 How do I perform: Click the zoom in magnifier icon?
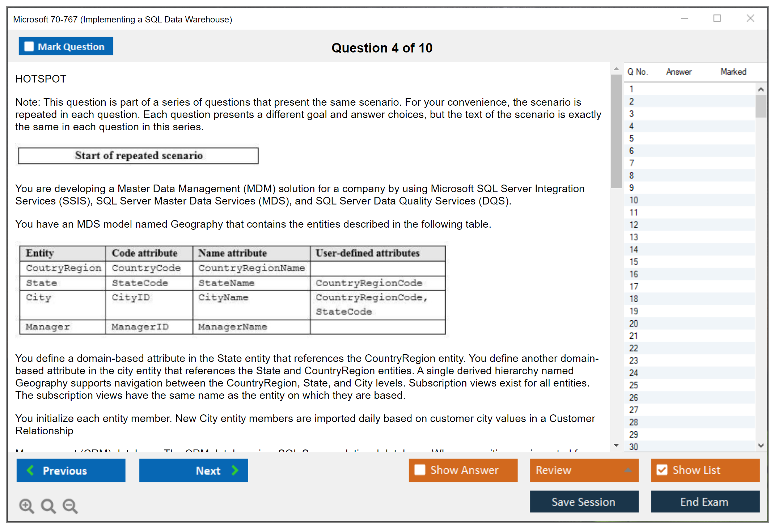point(26,506)
